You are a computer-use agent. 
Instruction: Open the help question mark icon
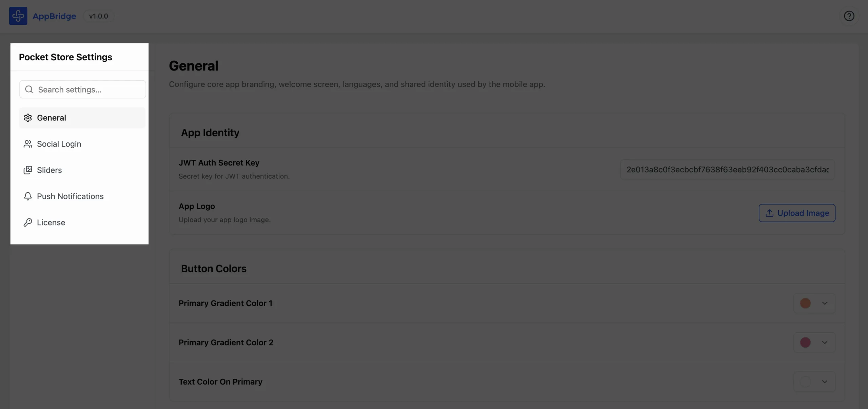[x=849, y=16]
